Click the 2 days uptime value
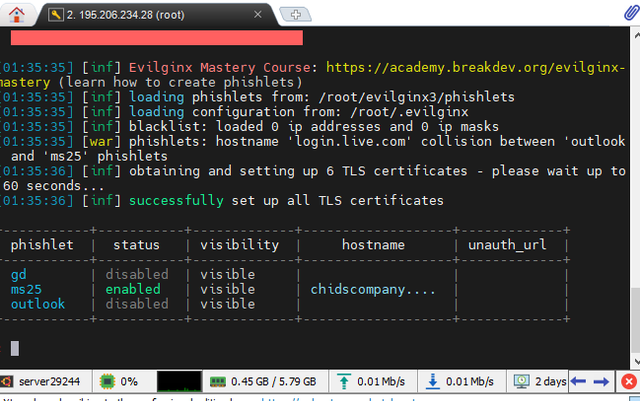 point(551,381)
